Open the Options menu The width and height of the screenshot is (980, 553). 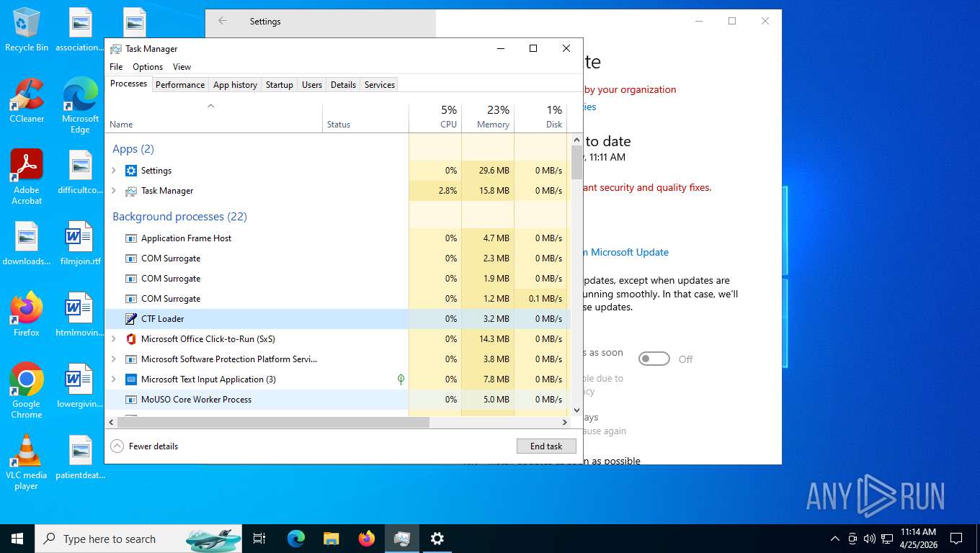click(148, 67)
